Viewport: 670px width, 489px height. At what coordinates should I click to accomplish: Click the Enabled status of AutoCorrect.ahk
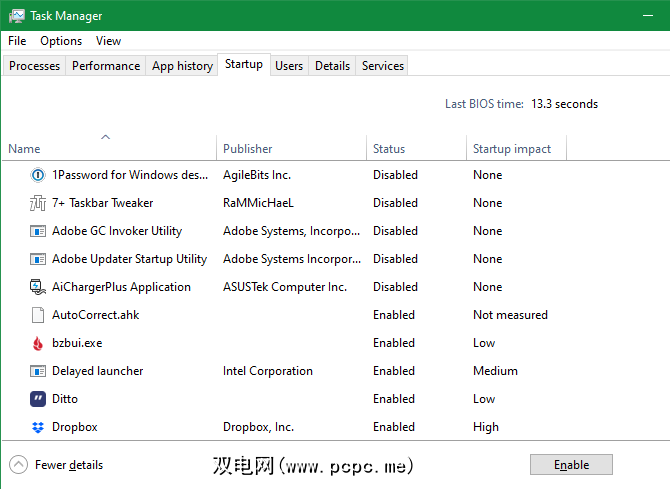pyautogui.click(x=394, y=315)
